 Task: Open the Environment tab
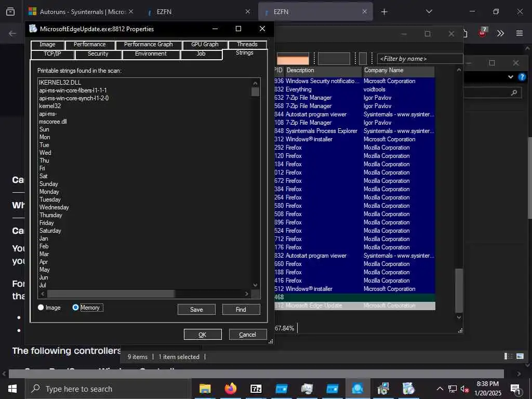[x=151, y=54]
